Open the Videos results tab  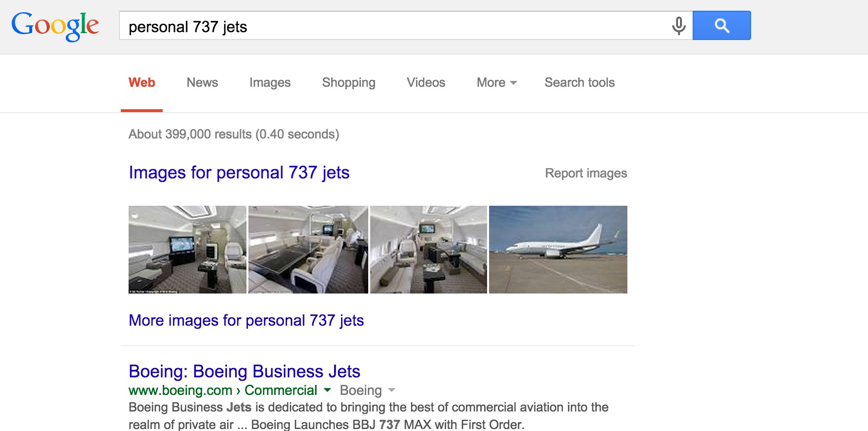(x=426, y=82)
